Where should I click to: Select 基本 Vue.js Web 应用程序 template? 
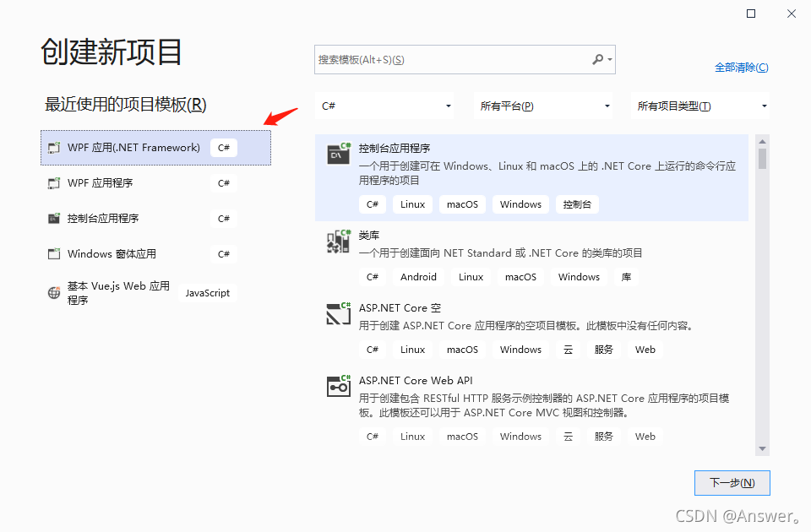[x=155, y=293]
